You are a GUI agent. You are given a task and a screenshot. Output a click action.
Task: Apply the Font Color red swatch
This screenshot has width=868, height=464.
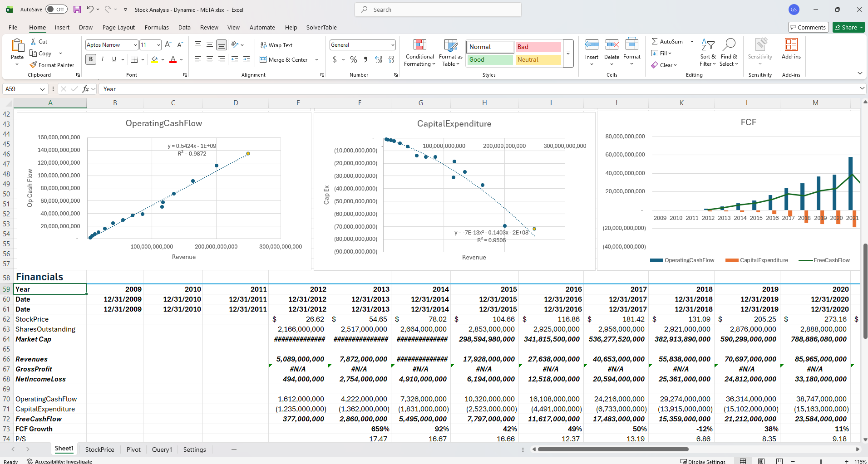(173, 59)
